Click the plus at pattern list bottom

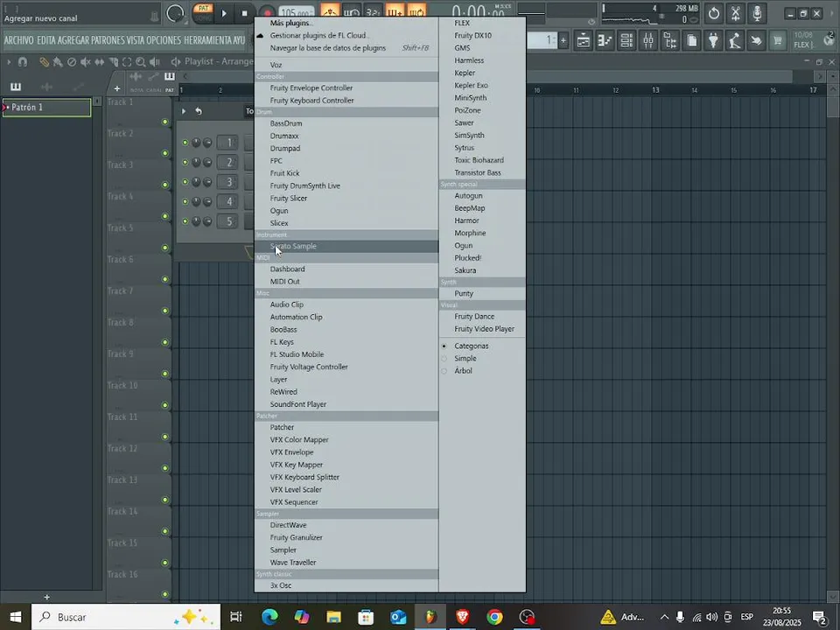(x=46, y=597)
